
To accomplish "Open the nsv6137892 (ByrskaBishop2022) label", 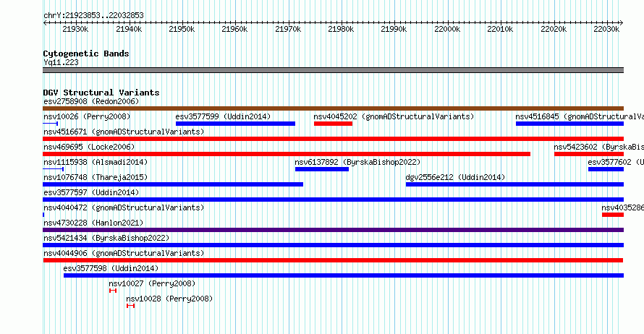I will [357, 162].
